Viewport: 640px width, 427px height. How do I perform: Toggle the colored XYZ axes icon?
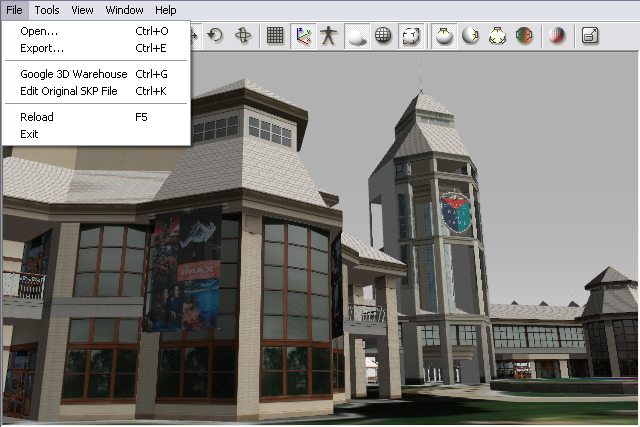(x=302, y=36)
